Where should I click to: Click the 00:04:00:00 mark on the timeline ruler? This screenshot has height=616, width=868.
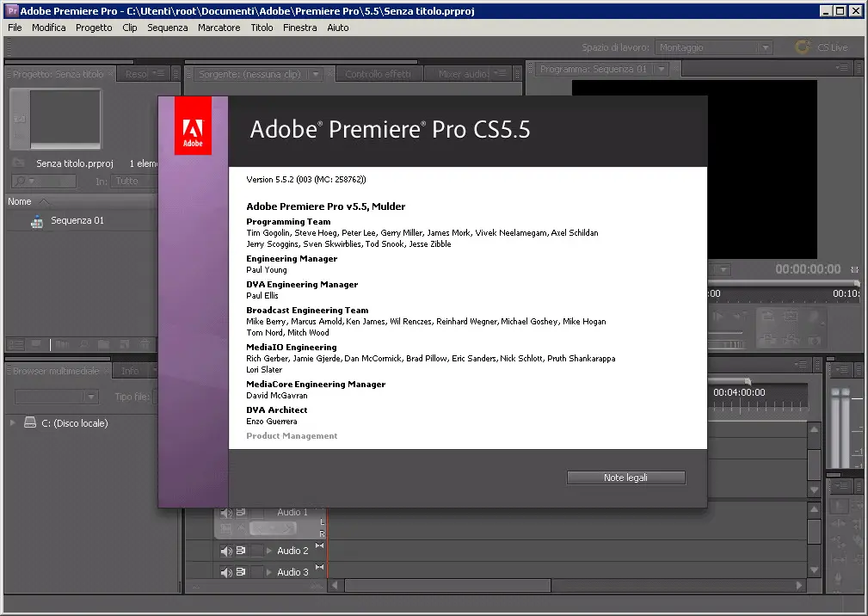pos(738,392)
